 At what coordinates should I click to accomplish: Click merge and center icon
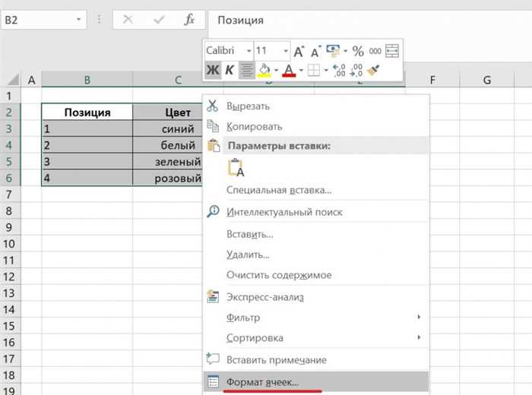click(x=392, y=51)
